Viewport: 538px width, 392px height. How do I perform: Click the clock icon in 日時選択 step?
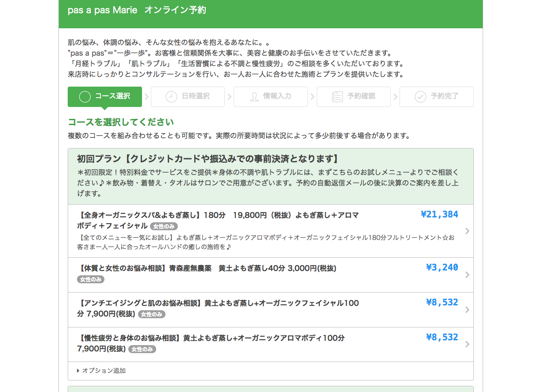point(171,97)
